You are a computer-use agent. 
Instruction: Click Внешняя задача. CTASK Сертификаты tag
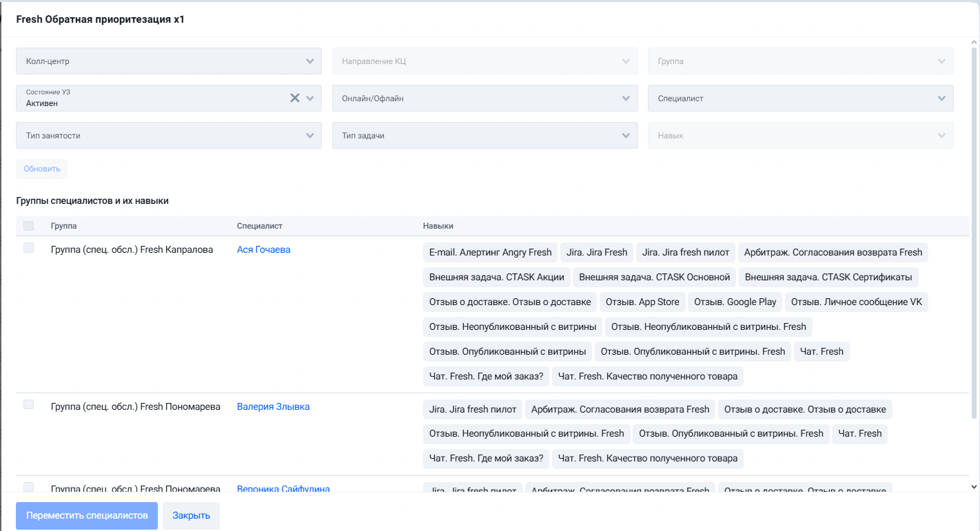click(828, 277)
